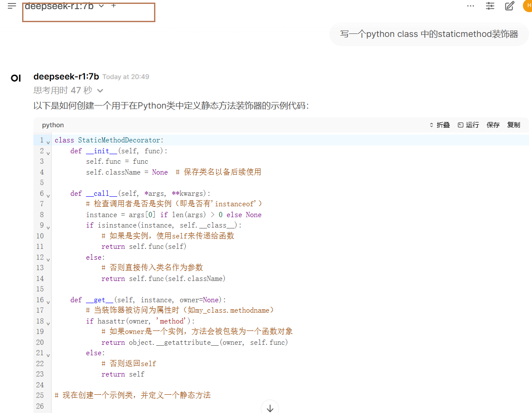532x413 pixels.
Task: Open the sidebar hamburger menu
Action: click(x=12, y=6)
